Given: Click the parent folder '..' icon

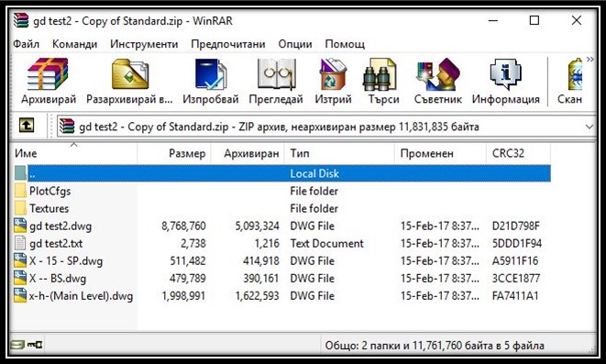Looking at the screenshot, I should [x=20, y=173].
